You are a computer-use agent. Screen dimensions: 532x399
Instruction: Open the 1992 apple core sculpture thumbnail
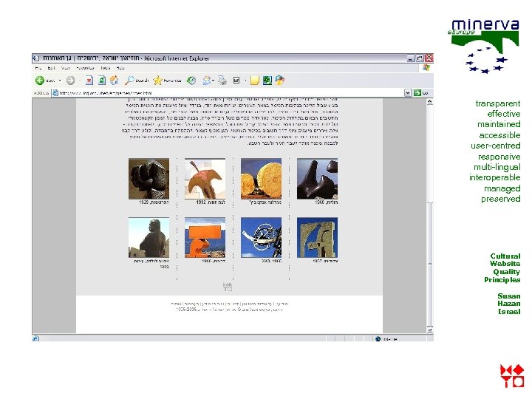tap(205, 179)
